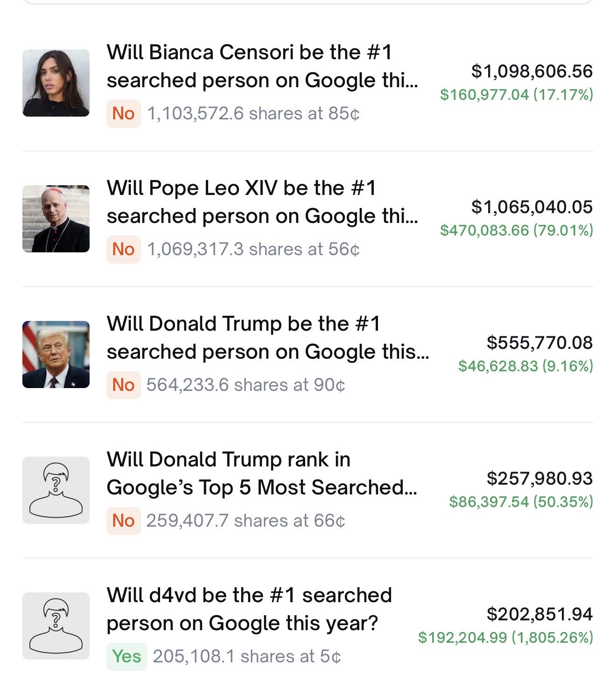
Task: Click the No badge beside 564,233.6 shares
Action: tap(124, 385)
